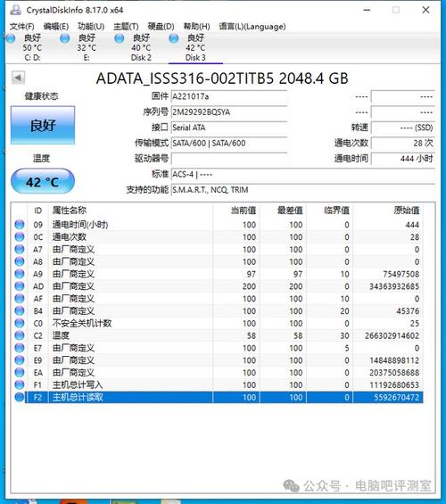Open the 语言(L)(Language) menu

coord(252,27)
